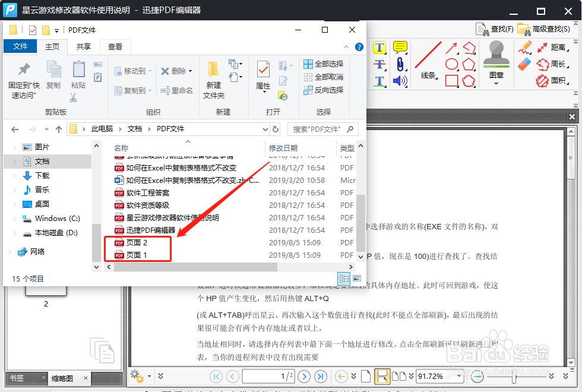The height and width of the screenshot is (392, 582).
Task: Select the sound annotation tool
Action: [x=399, y=80]
